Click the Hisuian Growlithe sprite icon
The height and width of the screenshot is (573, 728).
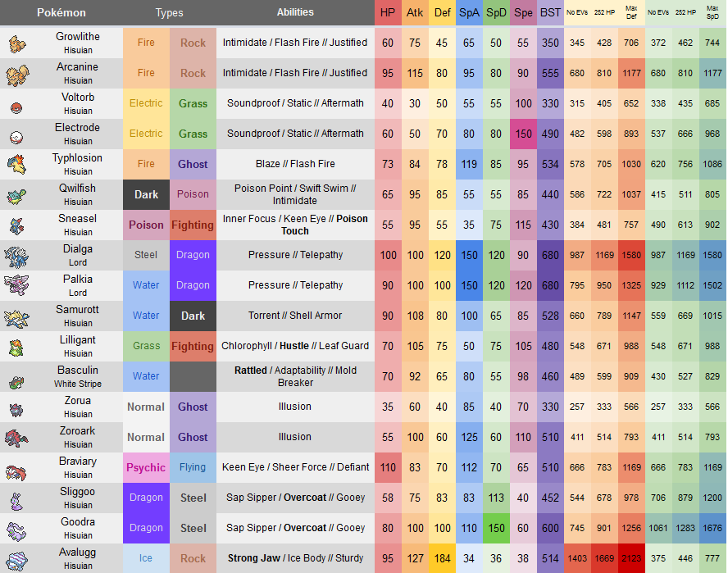point(16,43)
